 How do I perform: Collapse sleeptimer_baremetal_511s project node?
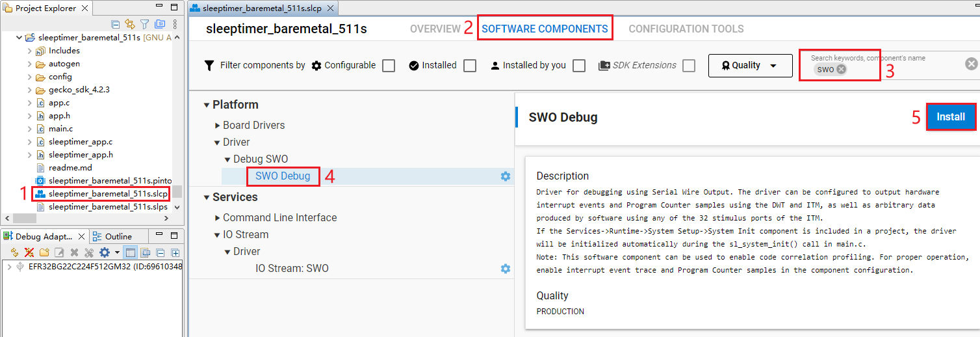18,38
